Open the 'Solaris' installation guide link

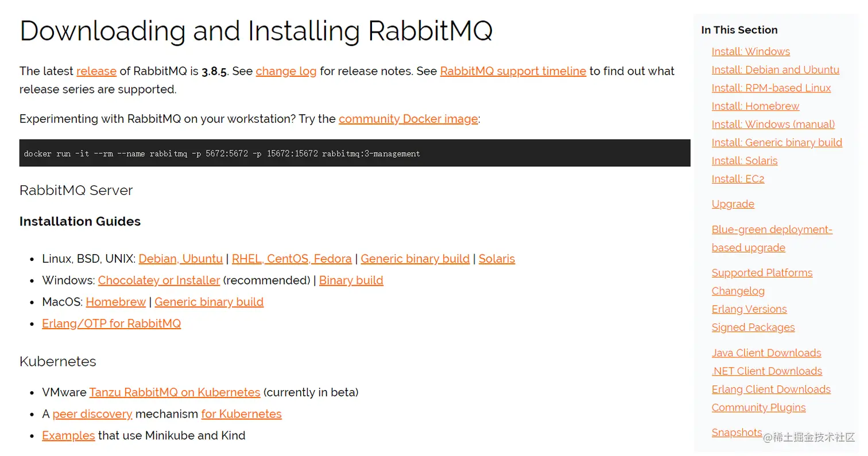[x=497, y=259]
